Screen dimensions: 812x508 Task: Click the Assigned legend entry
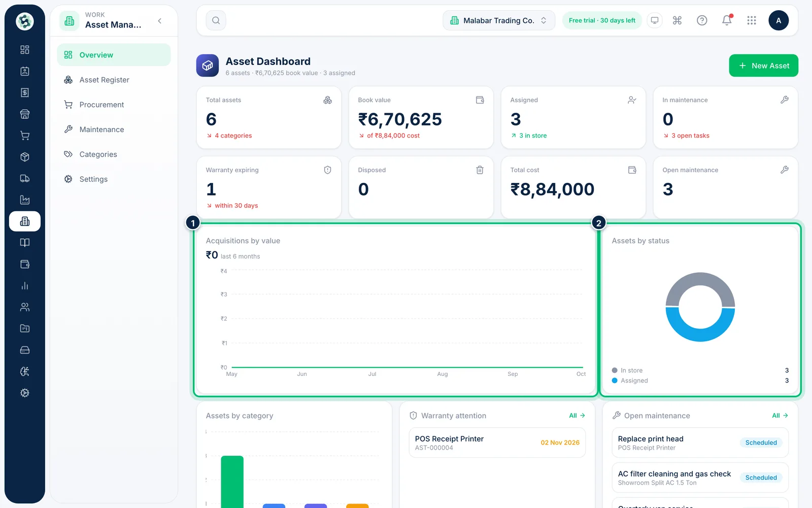pos(700,380)
